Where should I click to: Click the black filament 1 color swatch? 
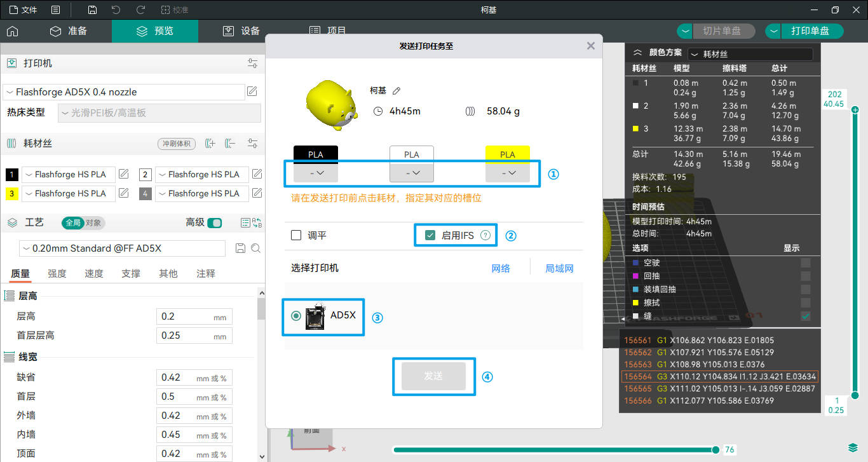12,175
